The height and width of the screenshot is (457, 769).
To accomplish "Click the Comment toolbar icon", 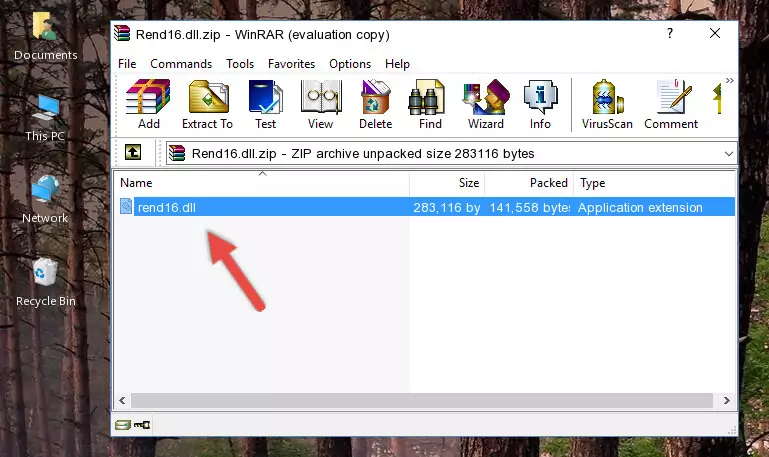I will pyautogui.click(x=671, y=104).
